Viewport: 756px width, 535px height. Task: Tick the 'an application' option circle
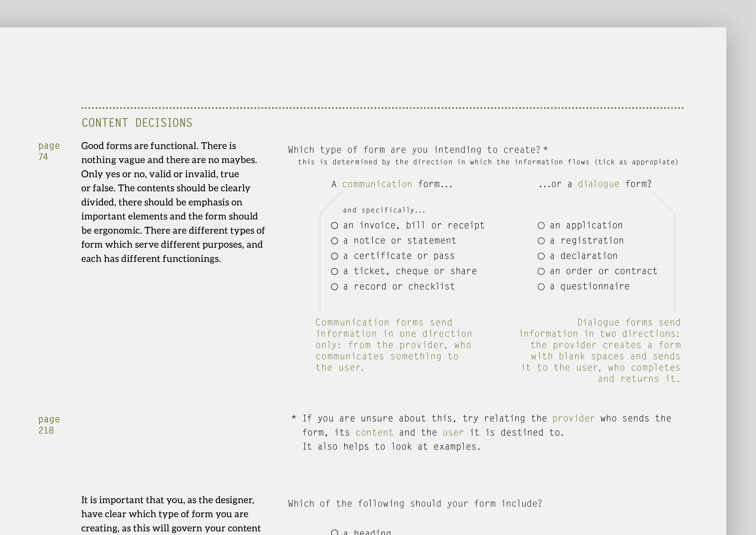541,226
